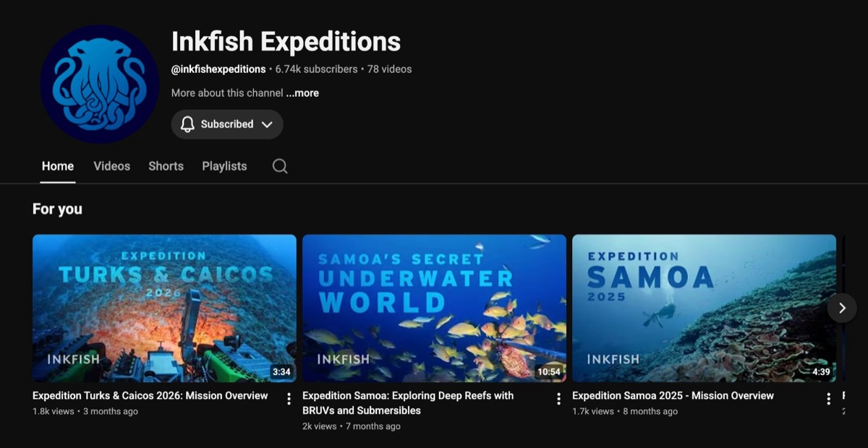Click the Inkfish Expeditions octopus channel avatar
Image resolution: width=868 pixels, height=448 pixels.
[99, 84]
